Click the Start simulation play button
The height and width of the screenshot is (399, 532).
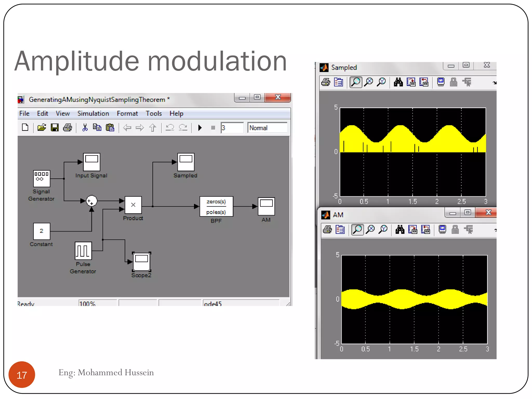click(x=200, y=128)
